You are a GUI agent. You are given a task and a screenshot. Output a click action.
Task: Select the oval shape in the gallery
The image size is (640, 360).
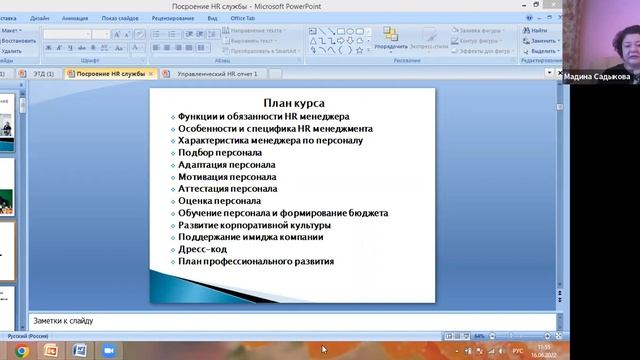350,31
